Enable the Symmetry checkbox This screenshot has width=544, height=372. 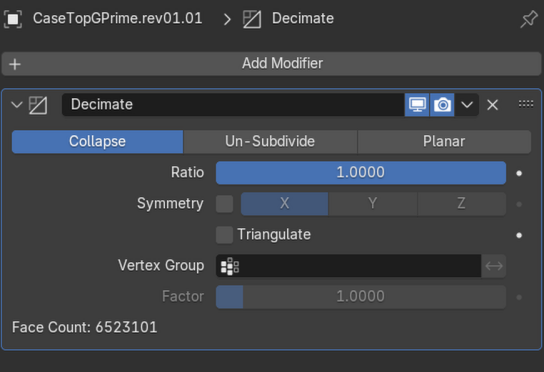tap(224, 204)
